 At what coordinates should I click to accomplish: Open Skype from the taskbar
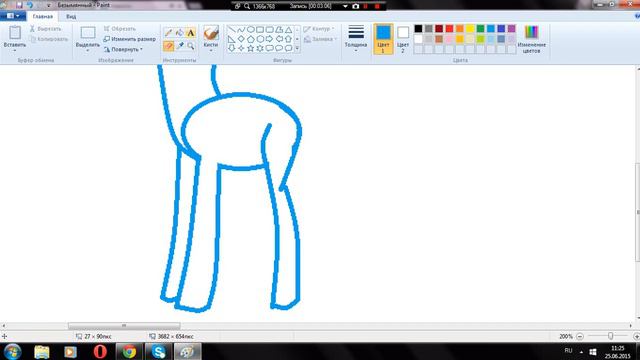click(x=158, y=351)
